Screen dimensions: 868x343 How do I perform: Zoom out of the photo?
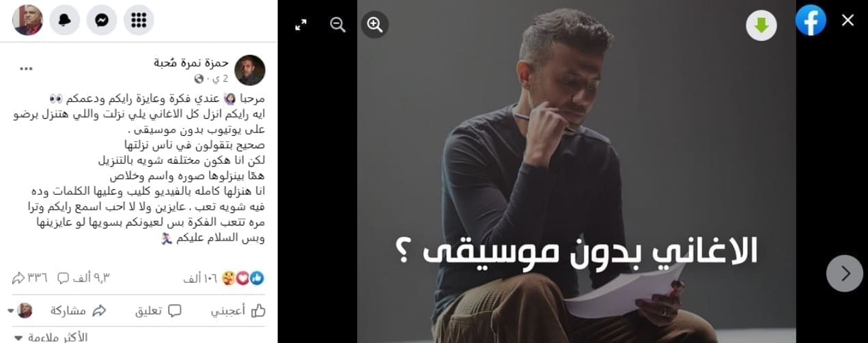point(337,25)
